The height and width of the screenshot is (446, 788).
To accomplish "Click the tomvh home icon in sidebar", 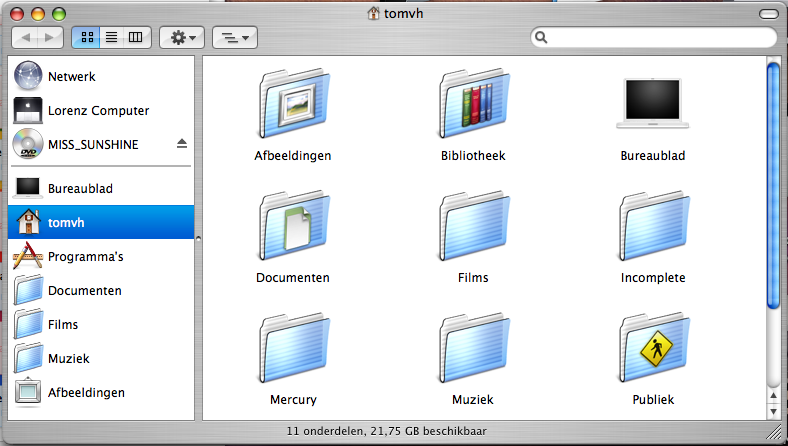I will click(x=29, y=222).
